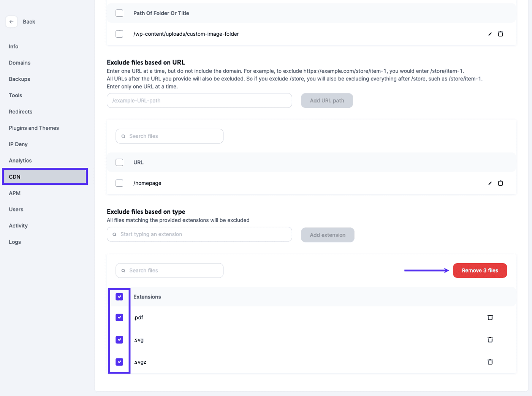Delete the .pdf extension using its trash icon

pos(490,317)
